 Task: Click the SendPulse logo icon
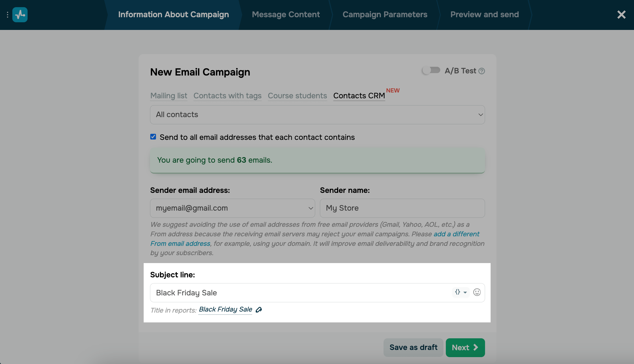point(20,15)
